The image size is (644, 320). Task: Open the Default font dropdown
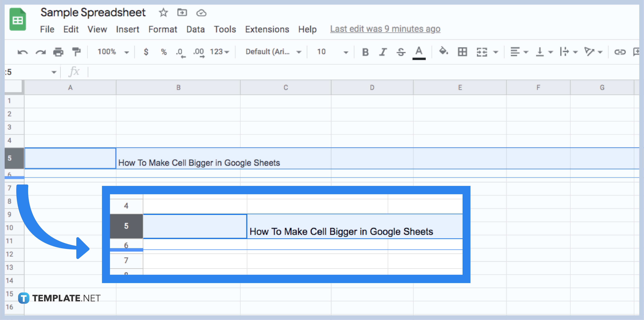click(x=272, y=52)
